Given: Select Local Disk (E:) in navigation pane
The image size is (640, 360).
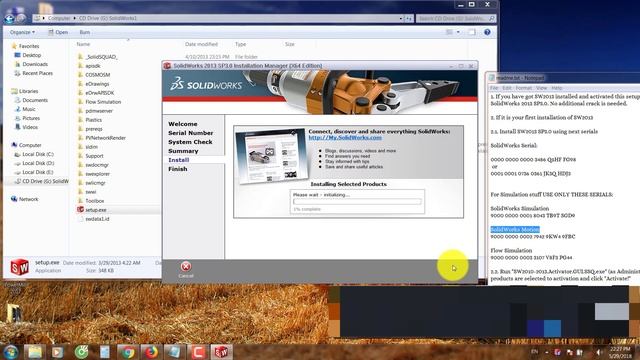Looking at the screenshot, I should (x=38, y=172).
